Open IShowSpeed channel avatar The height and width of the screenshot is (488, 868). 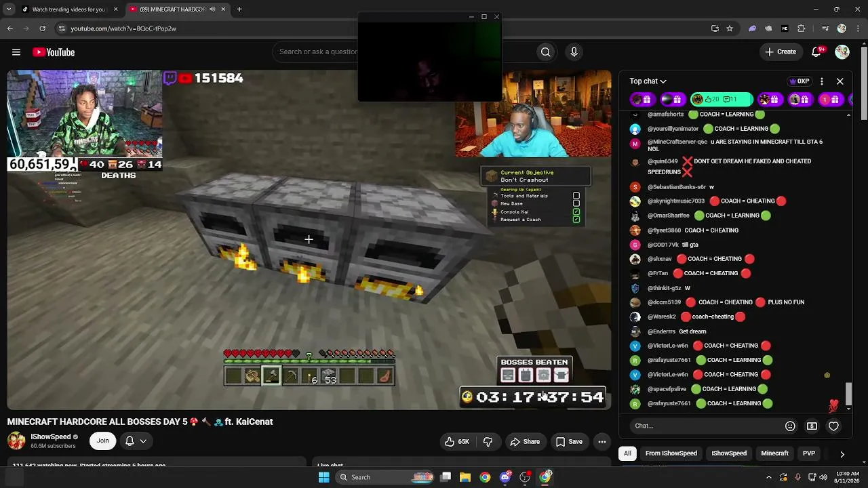(16, 441)
